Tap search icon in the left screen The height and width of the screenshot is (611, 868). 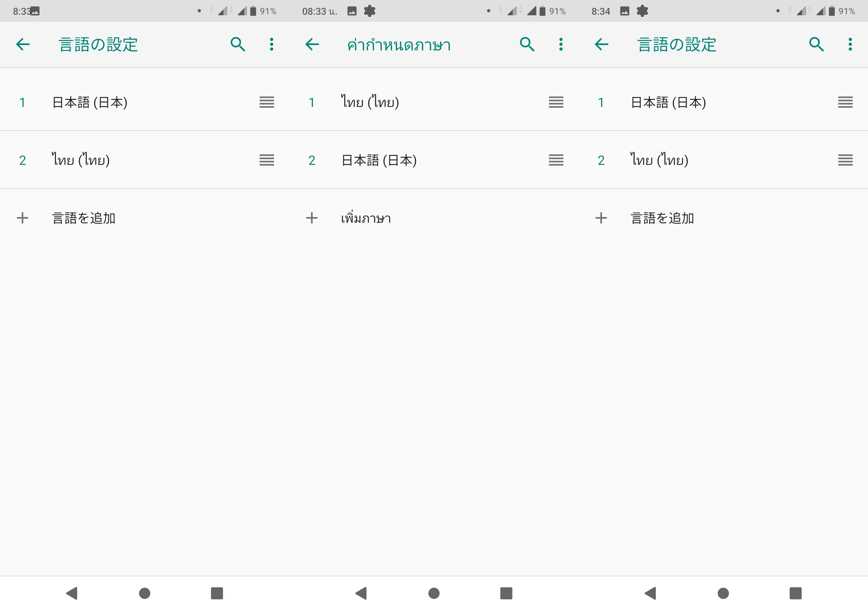click(x=237, y=44)
